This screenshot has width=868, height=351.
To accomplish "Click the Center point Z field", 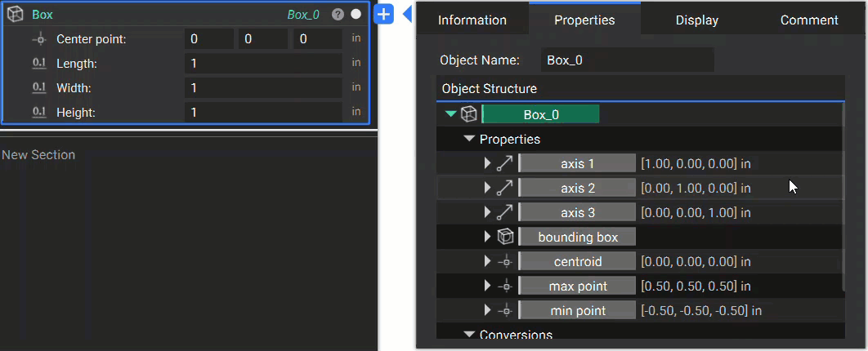I will point(317,39).
